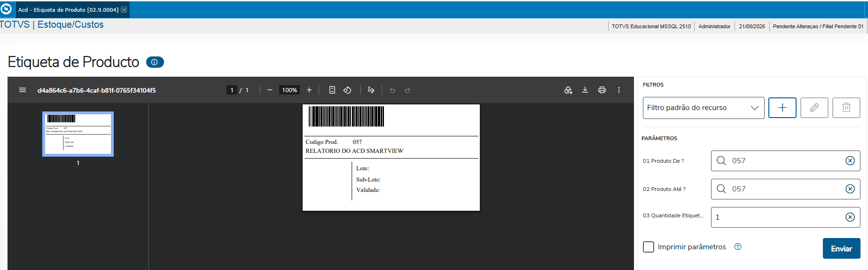Click the FILTROS section heading
The image size is (868, 270).
pyautogui.click(x=653, y=85)
